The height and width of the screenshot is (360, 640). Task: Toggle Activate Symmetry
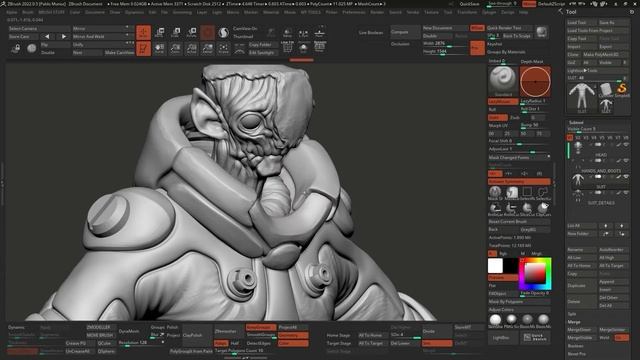[519, 182]
